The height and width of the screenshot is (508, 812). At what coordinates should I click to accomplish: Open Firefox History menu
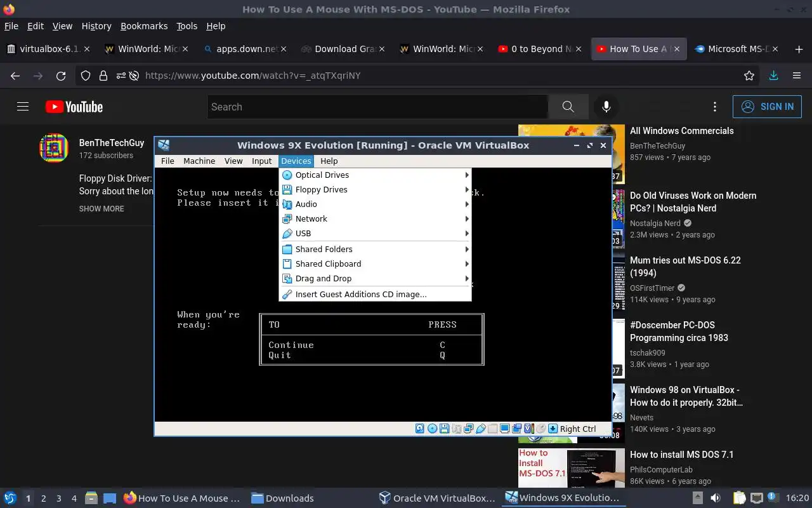pyautogui.click(x=96, y=26)
